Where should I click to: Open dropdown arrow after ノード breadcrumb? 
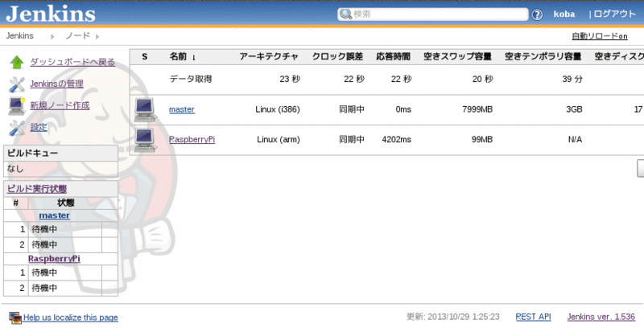97,36
